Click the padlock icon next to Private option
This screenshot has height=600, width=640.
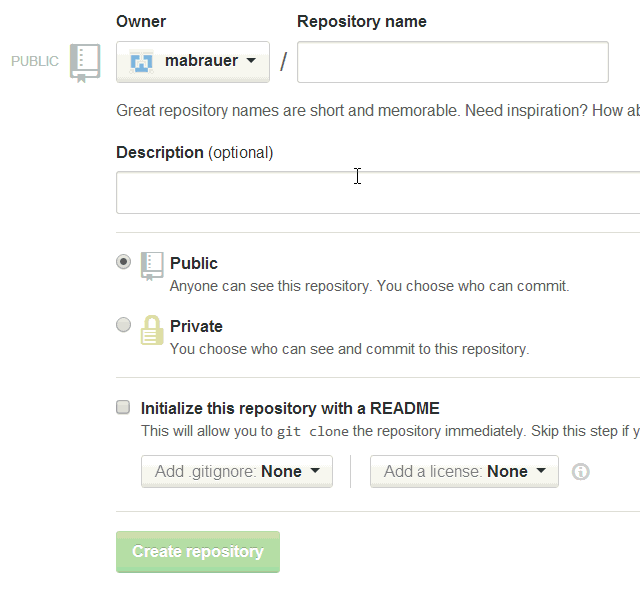coord(152,330)
